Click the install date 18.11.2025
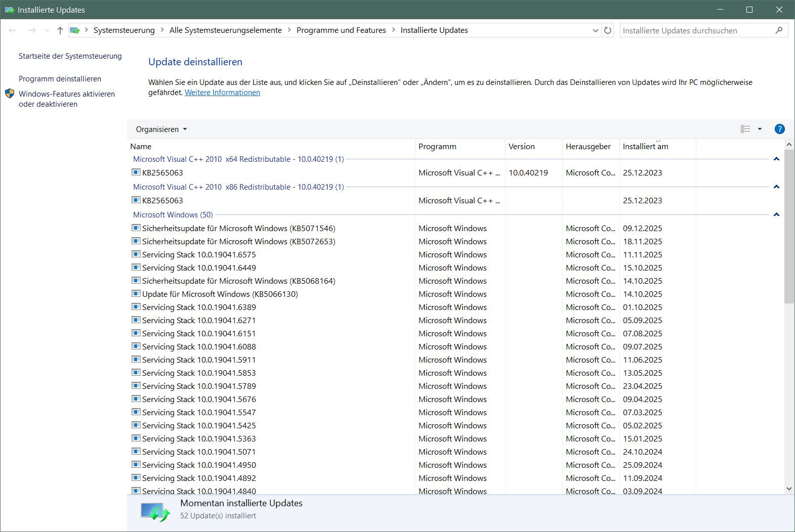The height and width of the screenshot is (532, 795). (642, 241)
